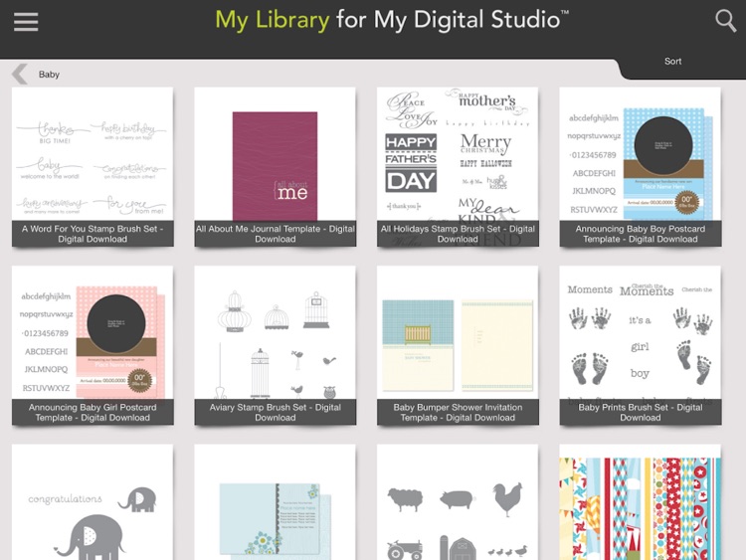746x560 pixels.
Task: Open the Sort options
Action: point(672,61)
